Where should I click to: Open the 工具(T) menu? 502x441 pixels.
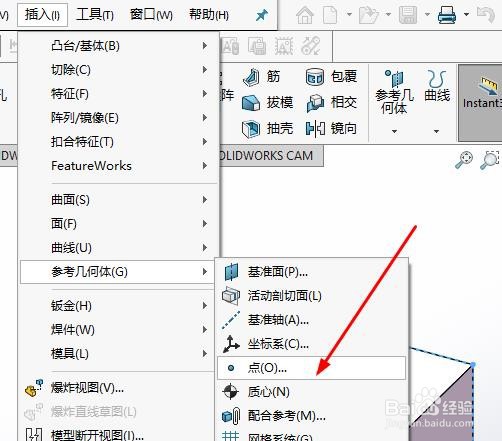[x=95, y=15]
